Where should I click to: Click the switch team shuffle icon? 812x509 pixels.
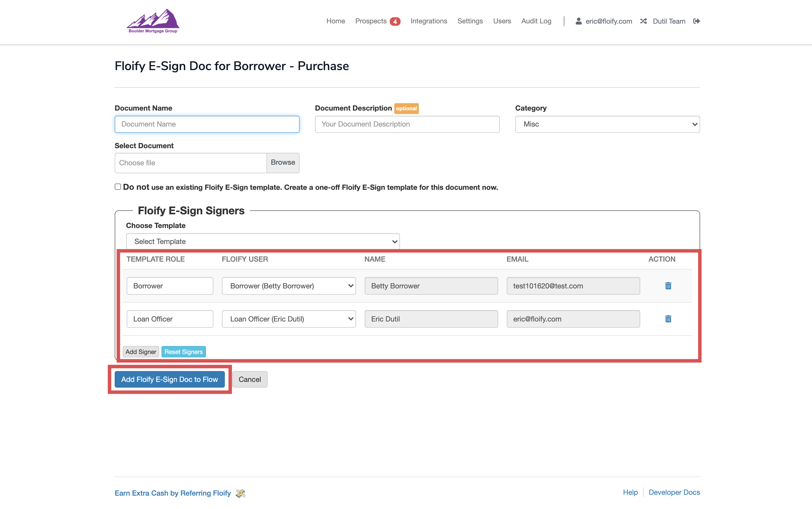click(643, 21)
